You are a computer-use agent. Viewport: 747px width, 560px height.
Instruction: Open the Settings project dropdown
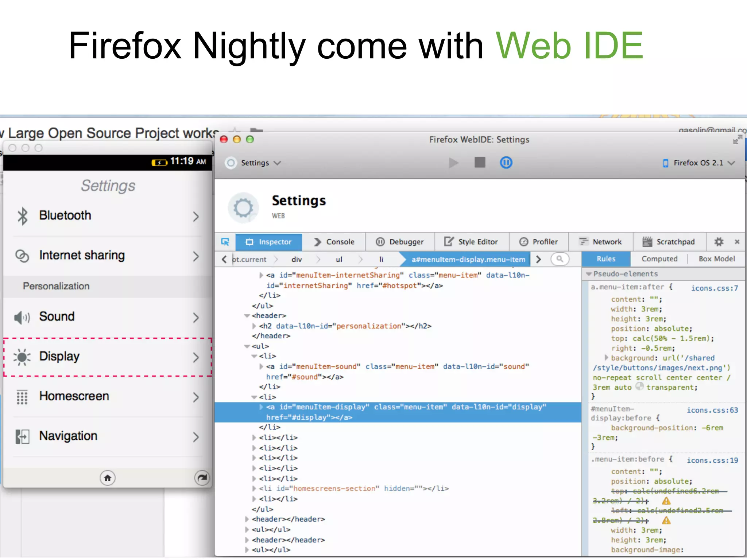pyautogui.click(x=253, y=163)
